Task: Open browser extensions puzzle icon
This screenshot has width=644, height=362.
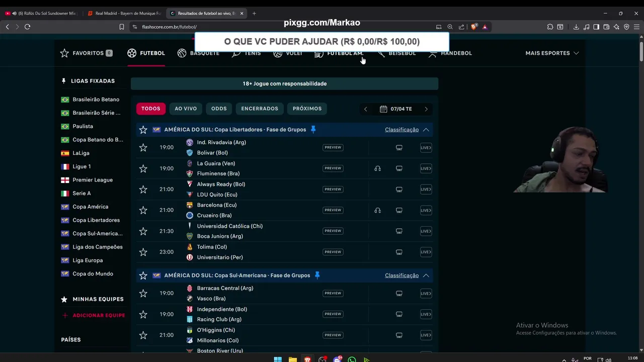Action: tap(550, 27)
